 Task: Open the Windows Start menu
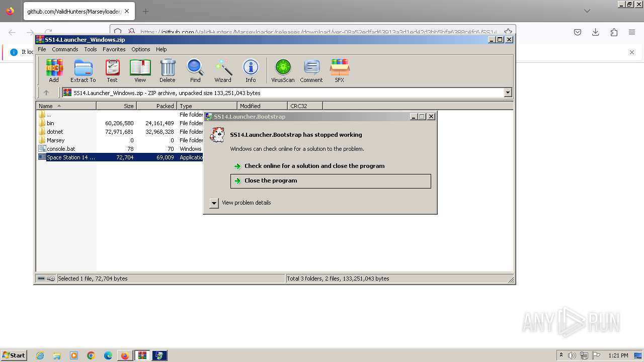14,355
